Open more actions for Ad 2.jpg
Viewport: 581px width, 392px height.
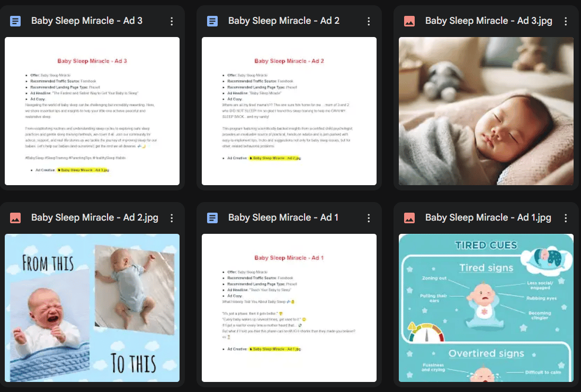tap(172, 218)
